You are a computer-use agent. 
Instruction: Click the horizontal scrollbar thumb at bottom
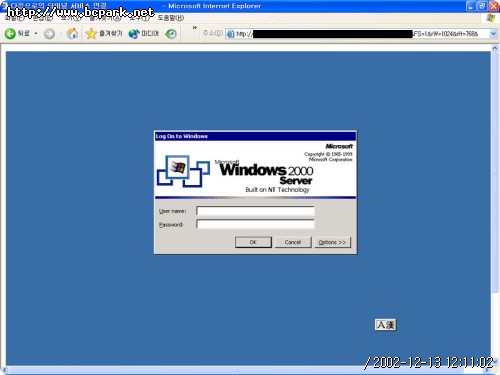[235, 370]
